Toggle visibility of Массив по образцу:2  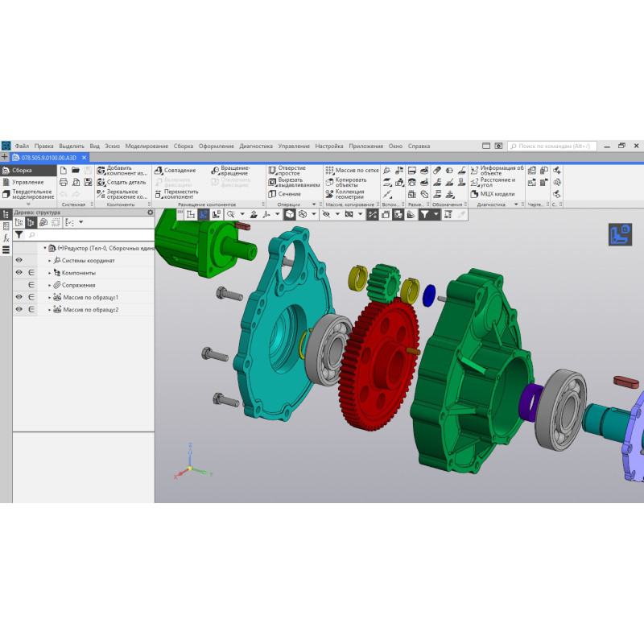coord(19,309)
